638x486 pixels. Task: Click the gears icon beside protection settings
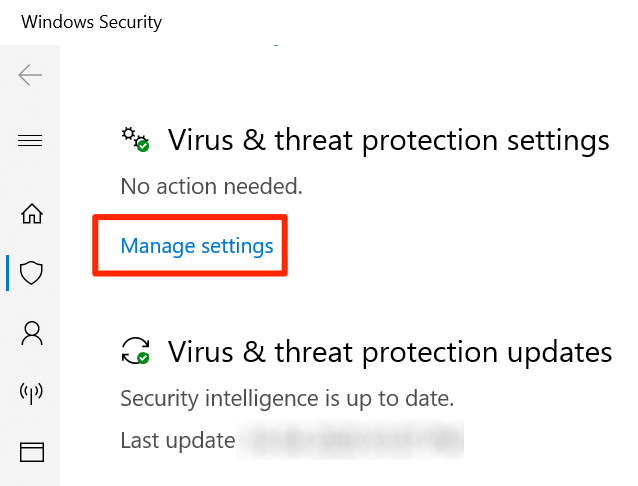135,139
